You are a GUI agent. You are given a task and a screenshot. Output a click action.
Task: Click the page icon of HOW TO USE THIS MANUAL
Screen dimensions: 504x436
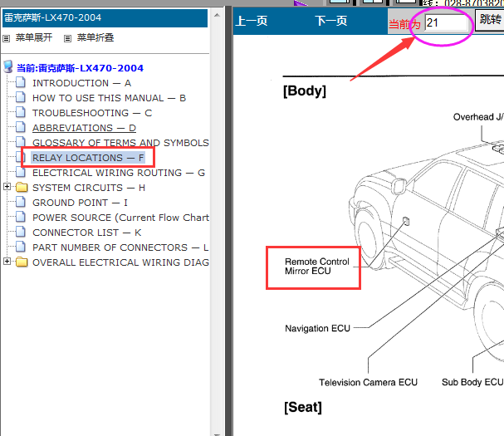pos(21,97)
